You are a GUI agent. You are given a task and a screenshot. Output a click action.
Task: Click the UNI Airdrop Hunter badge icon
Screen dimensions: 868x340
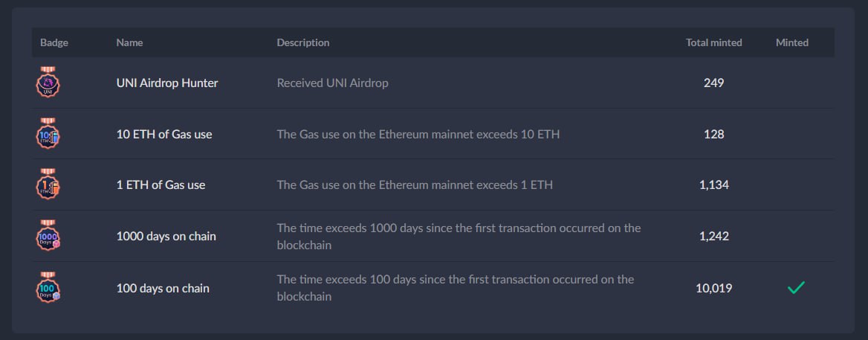(x=48, y=83)
